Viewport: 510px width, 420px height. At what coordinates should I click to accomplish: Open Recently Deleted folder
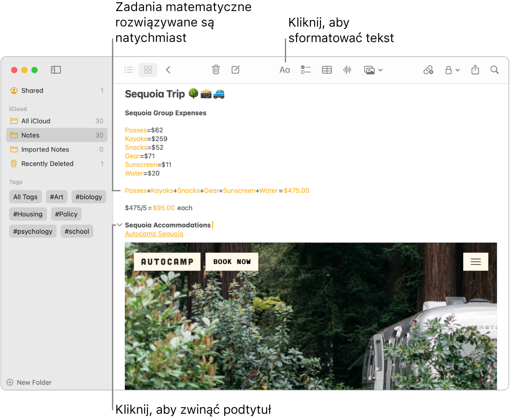tap(57, 164)
